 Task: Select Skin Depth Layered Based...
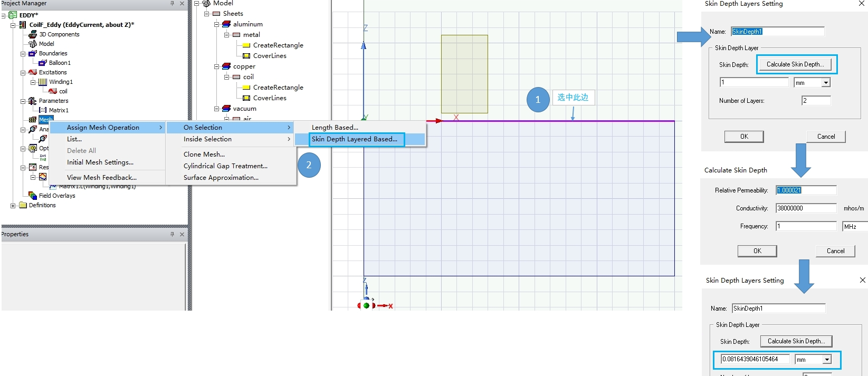(355, 139)
